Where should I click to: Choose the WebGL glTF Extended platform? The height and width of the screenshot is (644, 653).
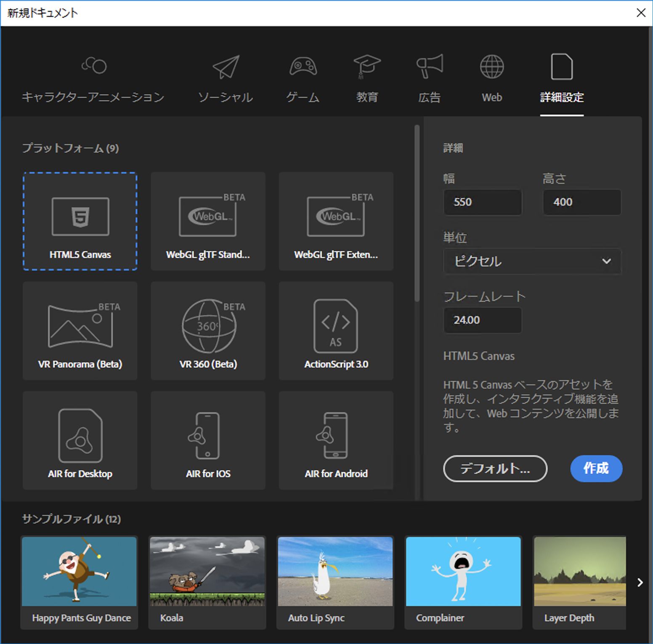pos(336,221)
